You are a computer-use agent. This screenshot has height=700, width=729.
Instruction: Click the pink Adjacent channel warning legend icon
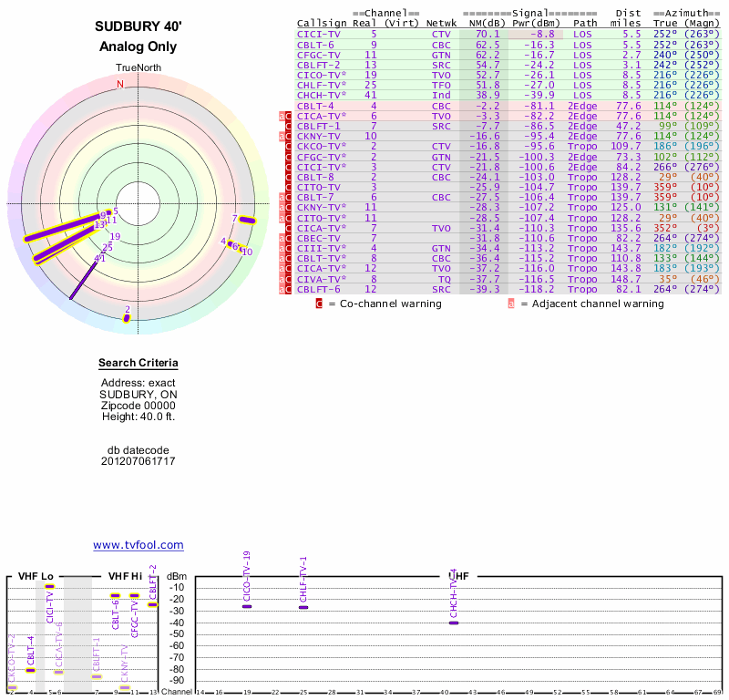[511, 304]
